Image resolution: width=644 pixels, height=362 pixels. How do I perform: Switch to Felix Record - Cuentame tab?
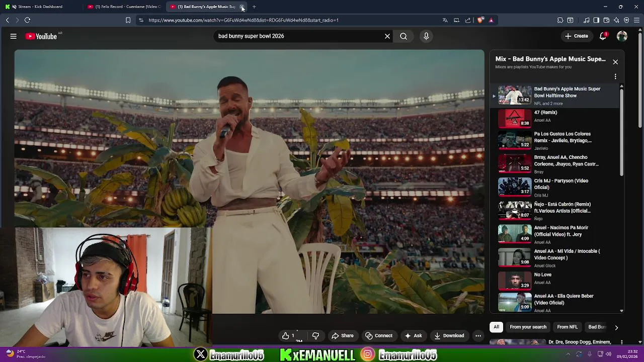tap(124, 7)
